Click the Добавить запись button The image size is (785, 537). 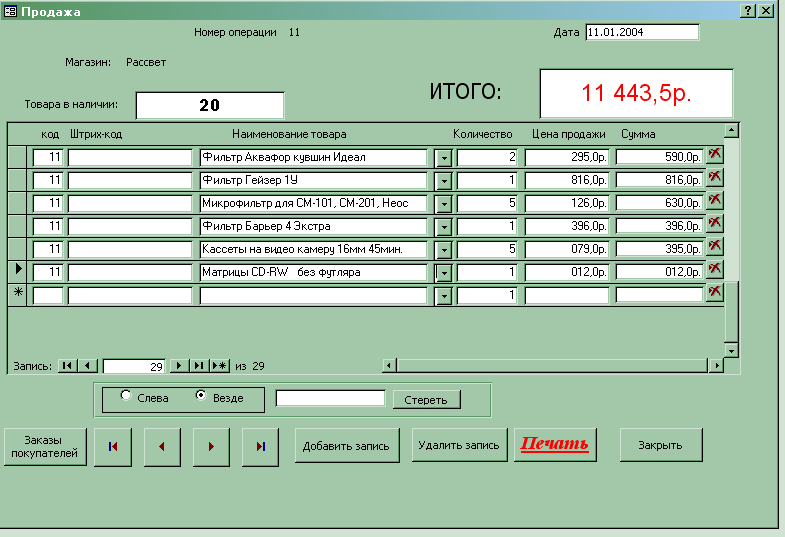[346, 446]
